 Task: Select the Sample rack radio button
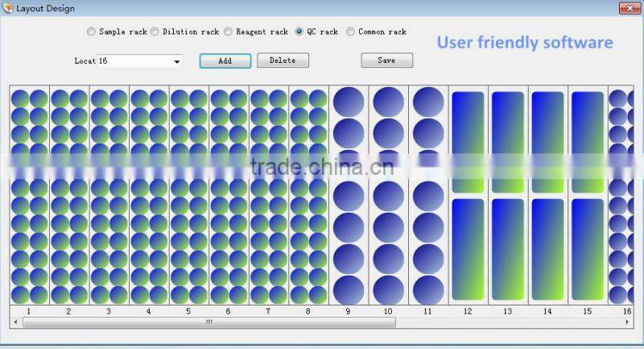click(x=91, y=32)
